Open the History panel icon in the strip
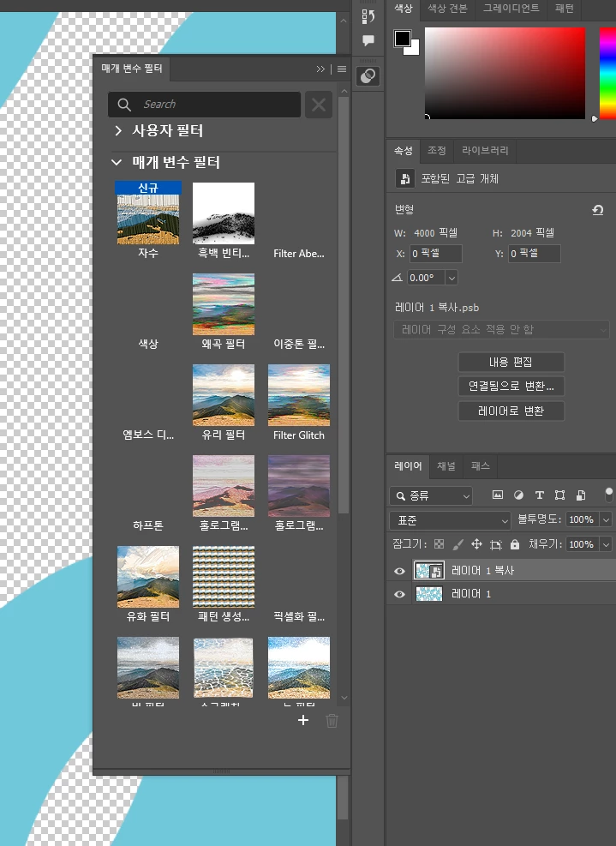The width and height of the screenshot is (616, 846). [368, 17]
